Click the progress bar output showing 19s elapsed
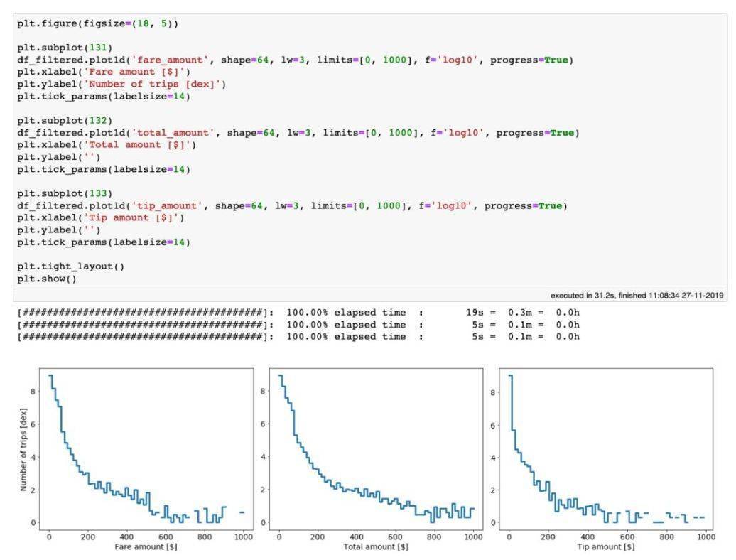736x560 pixels. (298, 313)
